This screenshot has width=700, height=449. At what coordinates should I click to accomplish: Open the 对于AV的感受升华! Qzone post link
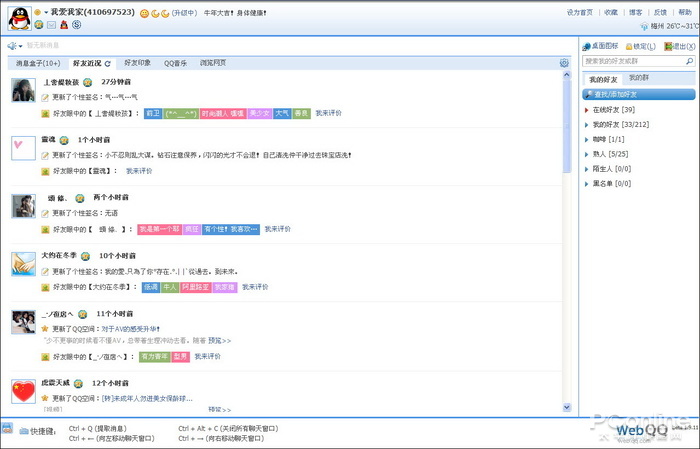(130, 329)
